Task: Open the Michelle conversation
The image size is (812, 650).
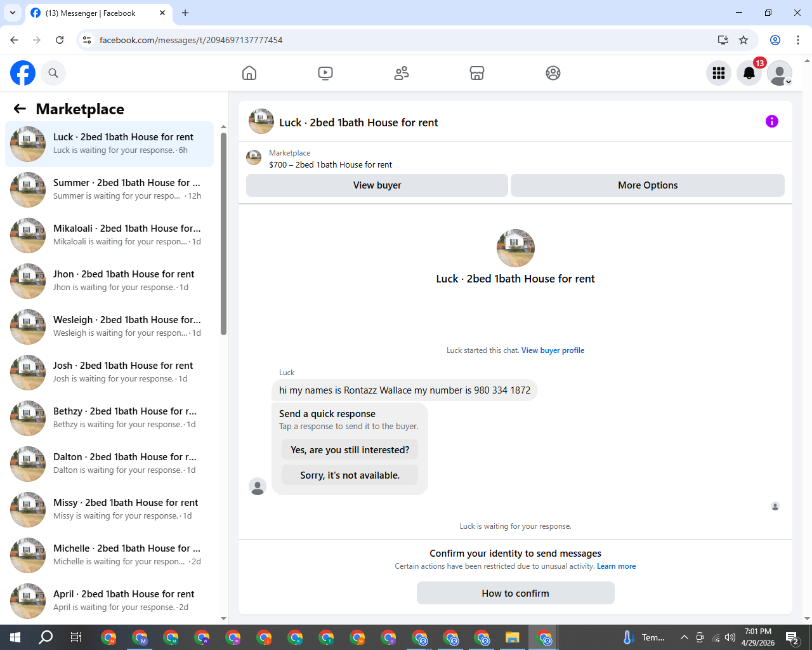Action: point(110,555)
